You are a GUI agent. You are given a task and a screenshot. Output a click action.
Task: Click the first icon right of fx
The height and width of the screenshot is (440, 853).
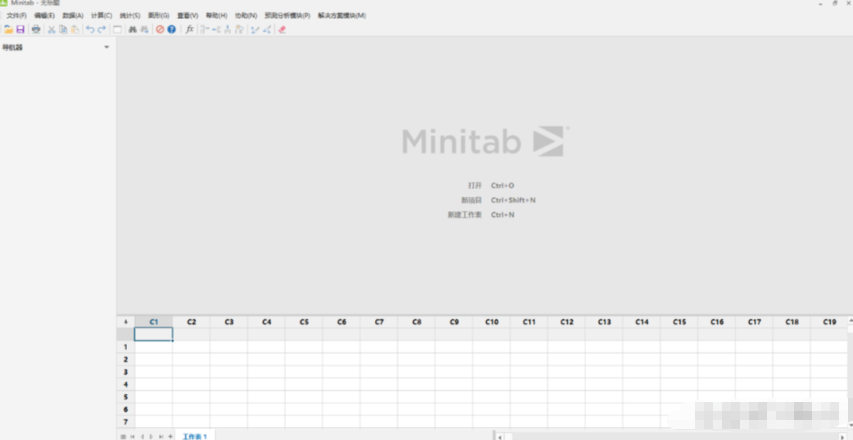click(205, 29)
